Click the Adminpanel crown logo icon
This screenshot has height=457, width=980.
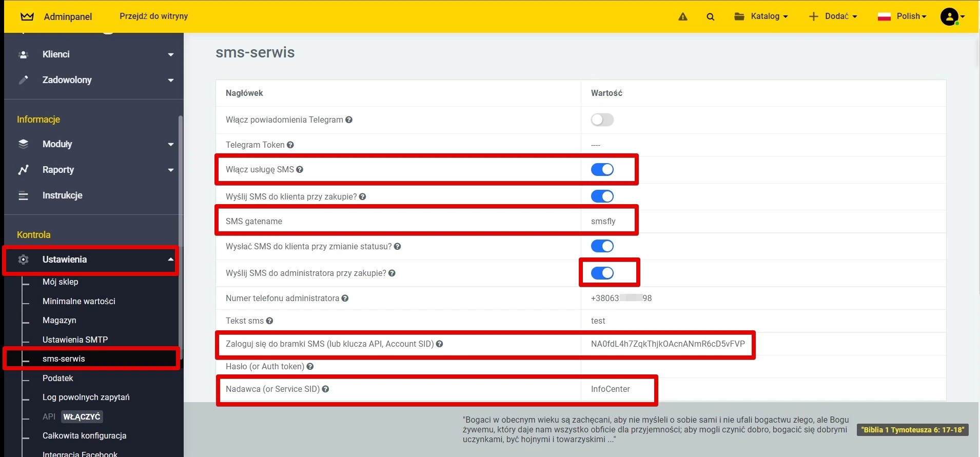(x=27, y=16)
